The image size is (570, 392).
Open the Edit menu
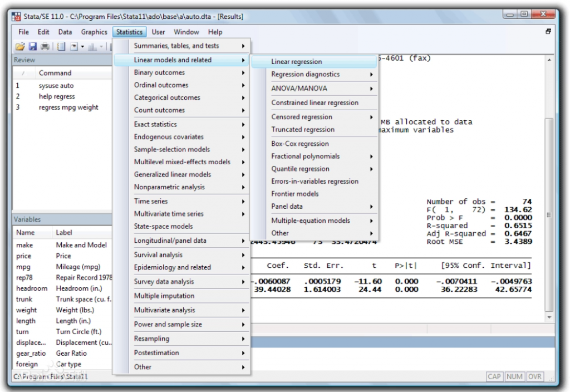43,32
